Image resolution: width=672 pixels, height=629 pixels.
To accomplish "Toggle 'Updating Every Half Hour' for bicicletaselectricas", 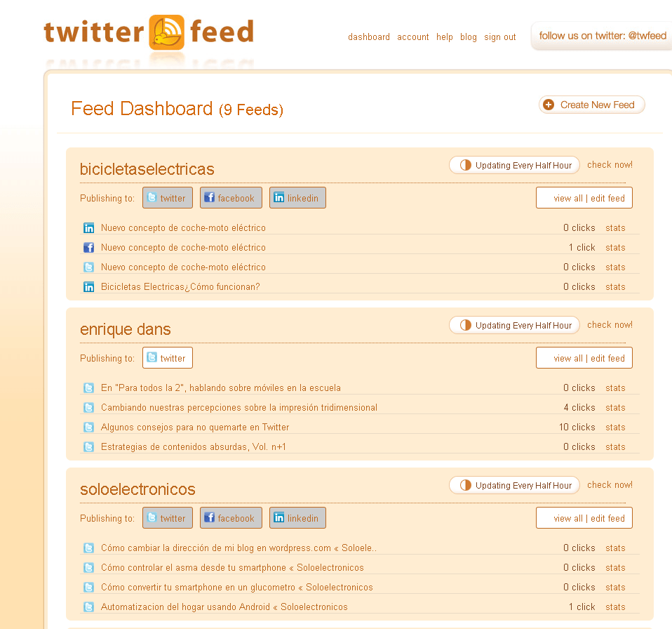I will 514,164.
